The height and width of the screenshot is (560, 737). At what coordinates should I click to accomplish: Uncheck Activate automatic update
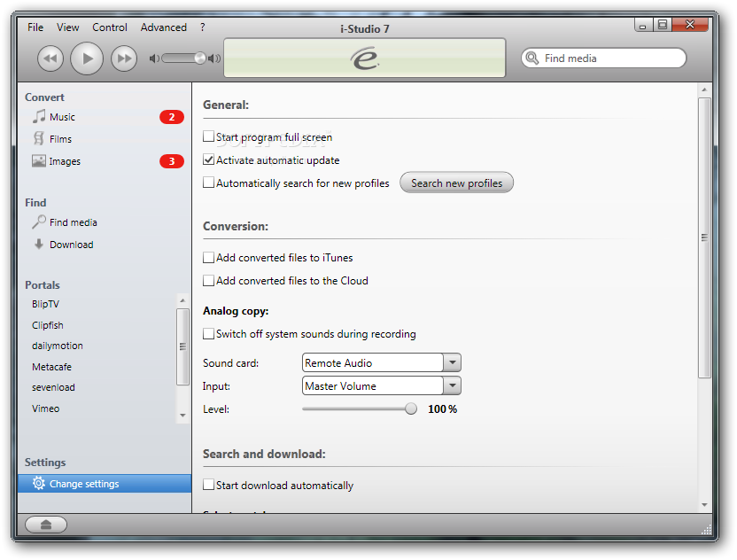point(208,159)
